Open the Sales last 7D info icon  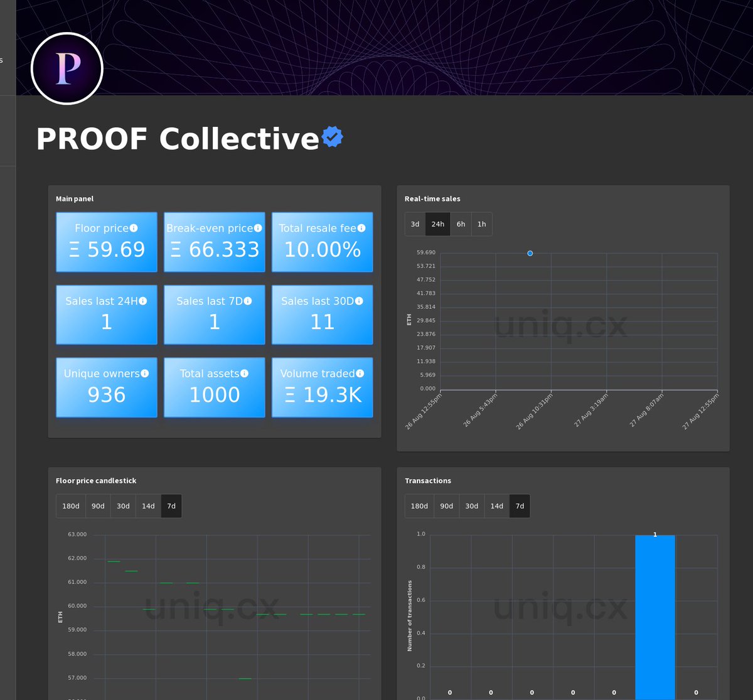248,301
